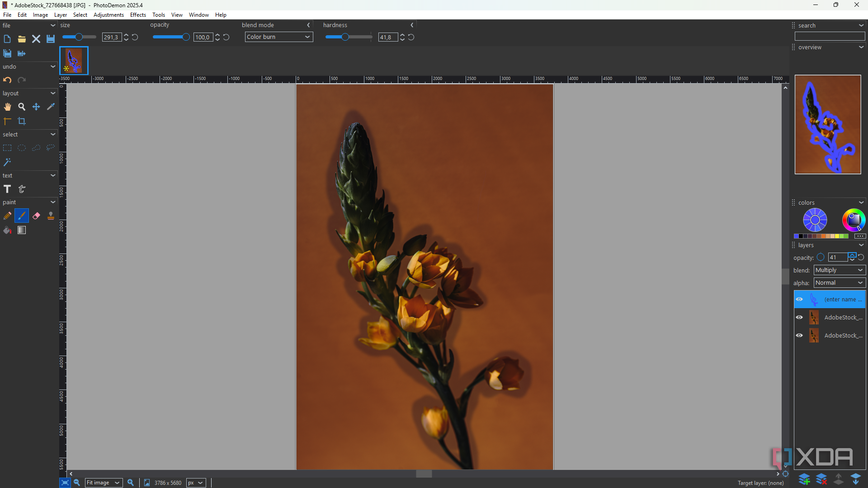The image size is (868, 488).
Task: Click the search input field
Action: [x=830, y=37]
